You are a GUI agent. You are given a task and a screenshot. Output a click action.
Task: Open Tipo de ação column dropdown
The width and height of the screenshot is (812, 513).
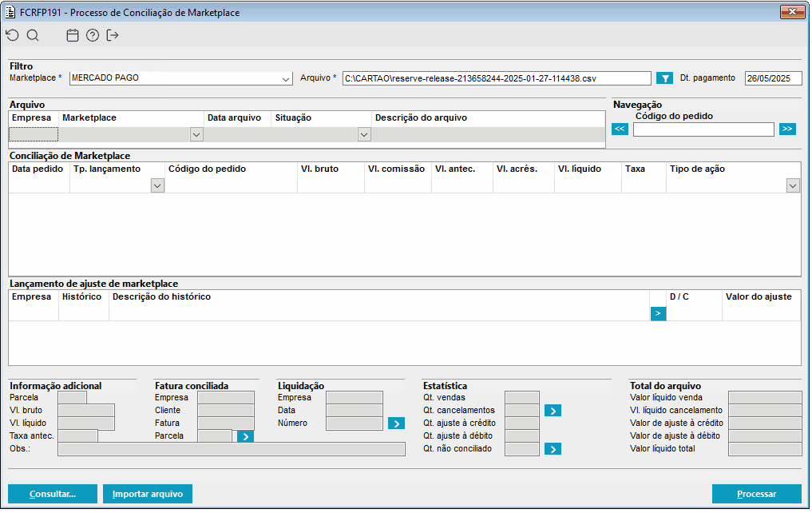pos(793,185)
